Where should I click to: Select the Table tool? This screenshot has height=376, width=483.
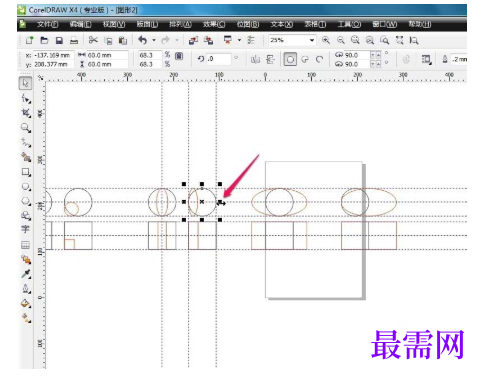click(x=26, y=245)
